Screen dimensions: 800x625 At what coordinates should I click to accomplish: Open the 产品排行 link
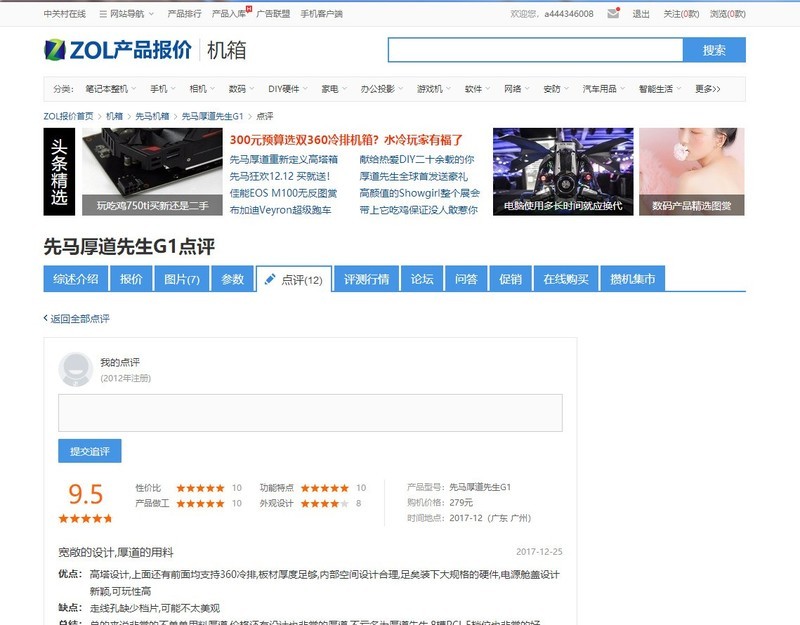[x=184, y=14]
